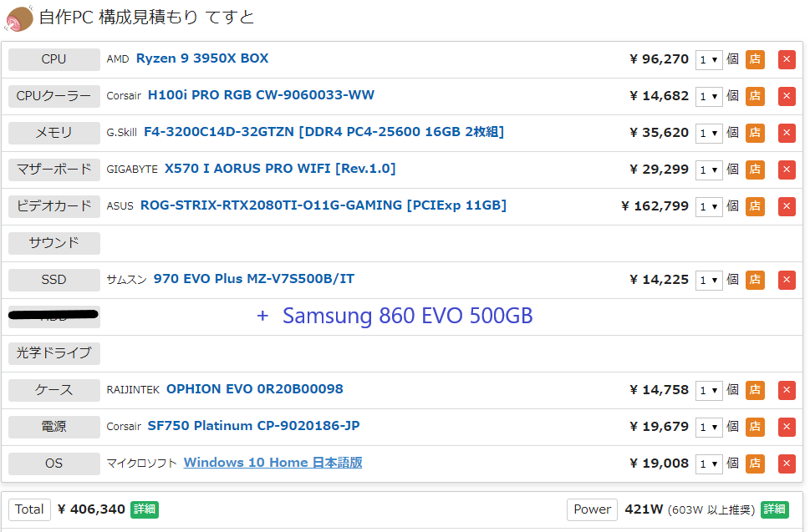Select the CPU category button
Viewport: 810px width, 532px height.
click(54, 59)
